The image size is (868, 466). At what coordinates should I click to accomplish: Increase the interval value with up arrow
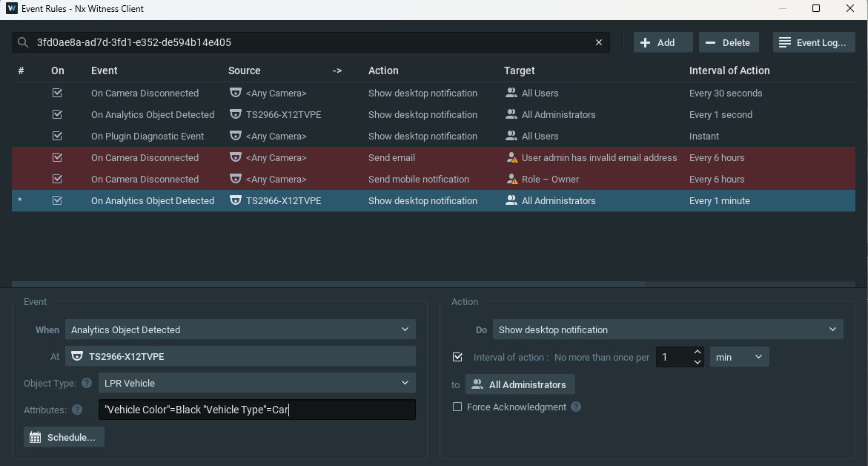click(698, 352)
